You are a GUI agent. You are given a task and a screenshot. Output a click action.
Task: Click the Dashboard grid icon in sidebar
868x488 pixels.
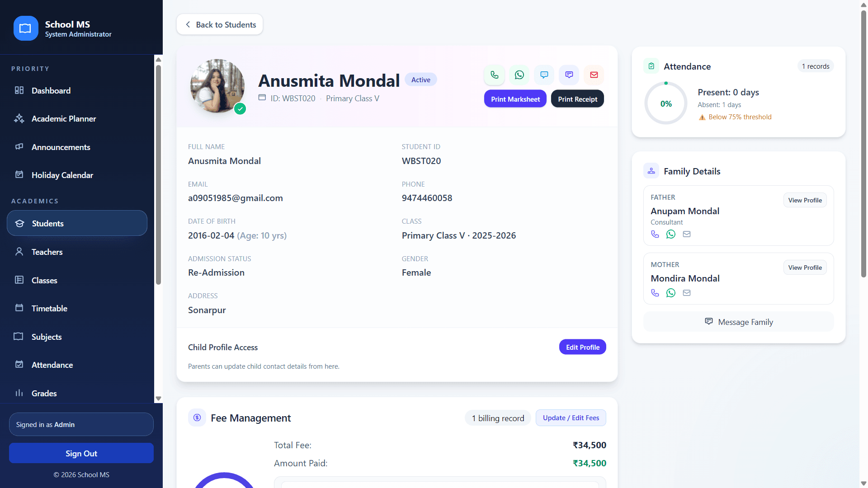click(x=19, y=90)
